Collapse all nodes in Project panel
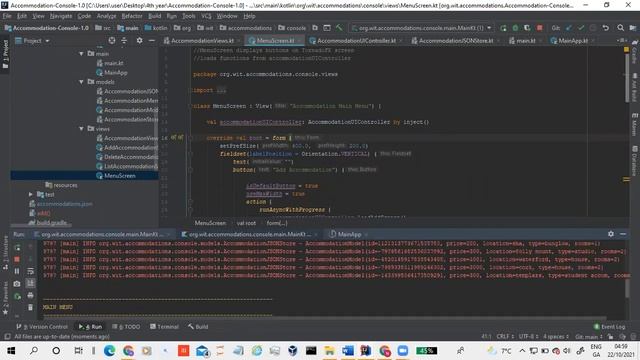 [124, 40]
